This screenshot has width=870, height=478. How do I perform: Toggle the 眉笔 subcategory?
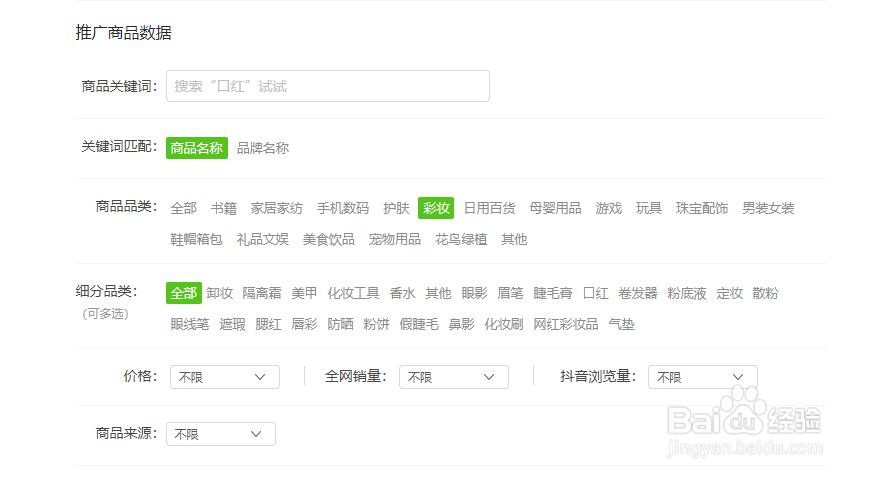[x=510, y=293]
